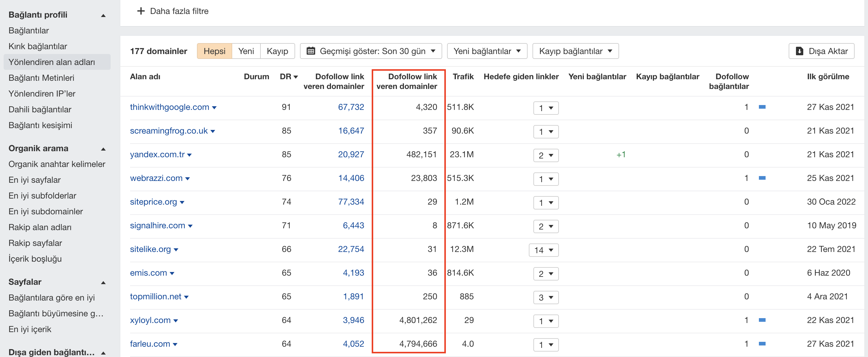Click the calendar icon in Geçmişi göster
The width and height of the screenshot is (868, 357).
(311, 51)
